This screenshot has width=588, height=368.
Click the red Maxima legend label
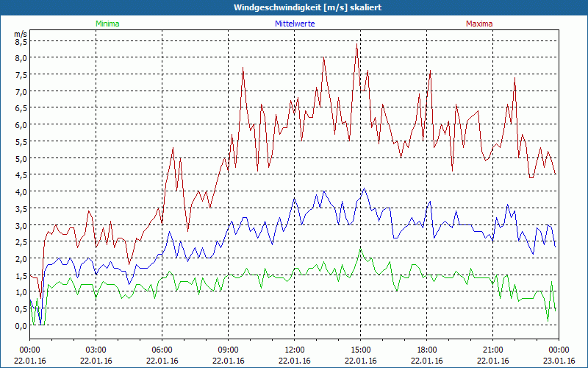(x=479, y=24)
